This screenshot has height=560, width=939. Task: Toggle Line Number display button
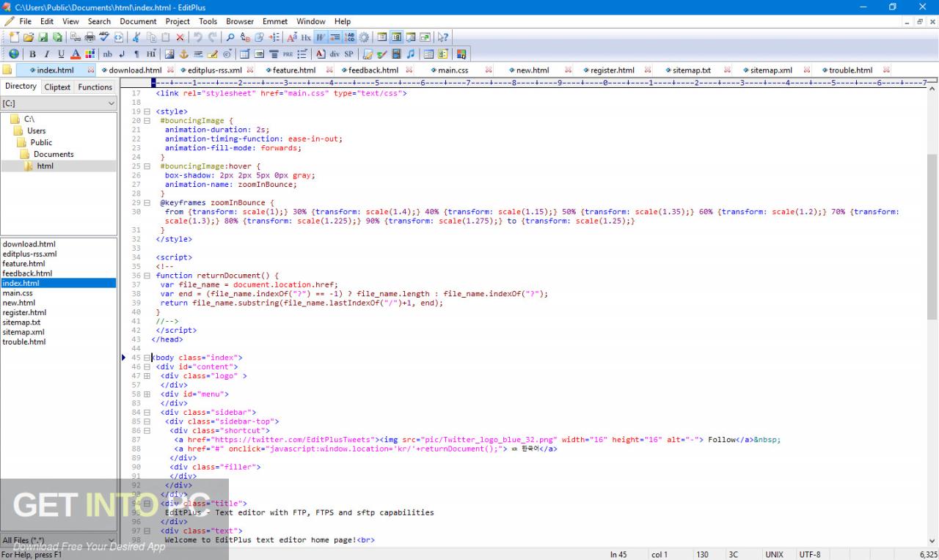(x=350, y=37)
